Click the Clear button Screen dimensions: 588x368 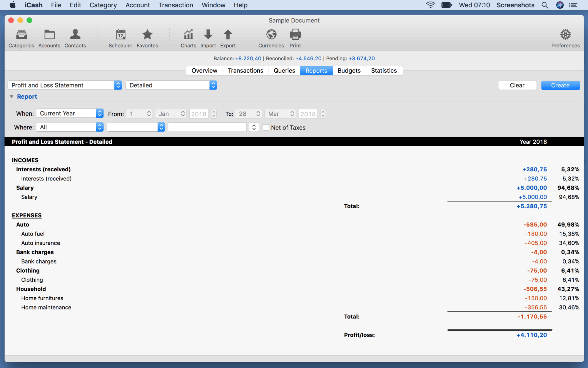pos(517,85)
